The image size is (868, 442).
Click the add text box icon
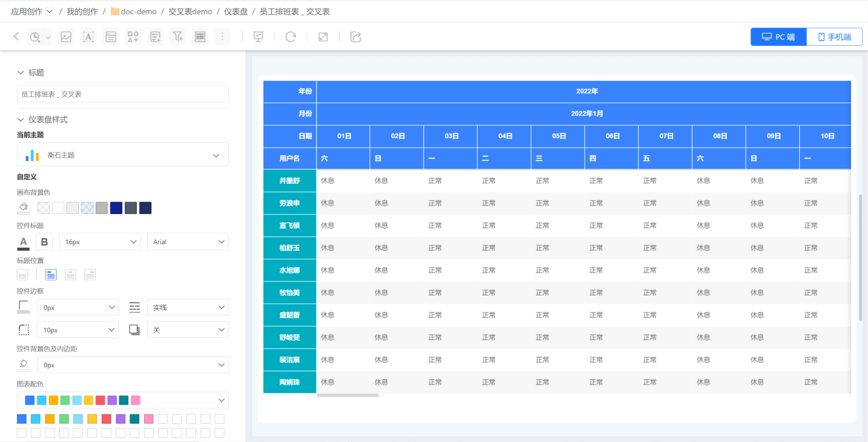point(89,37)
